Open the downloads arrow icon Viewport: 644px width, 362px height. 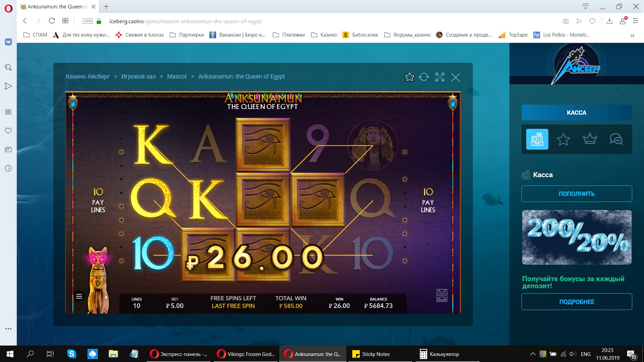pos(610,21)
